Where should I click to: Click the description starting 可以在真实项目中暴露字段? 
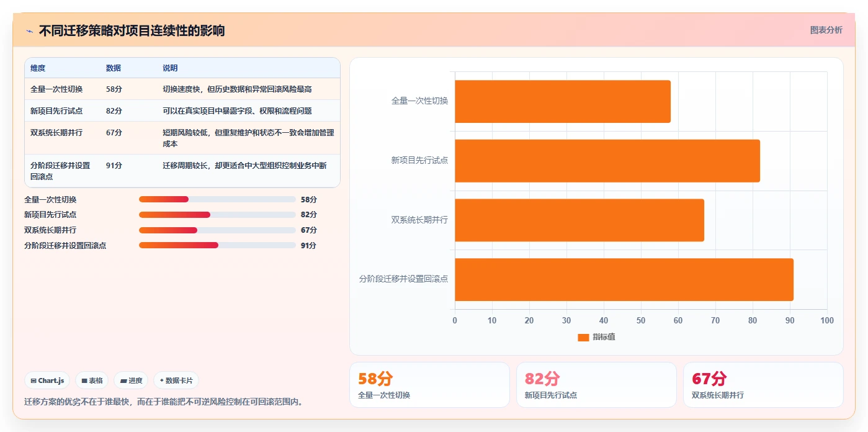237,111
